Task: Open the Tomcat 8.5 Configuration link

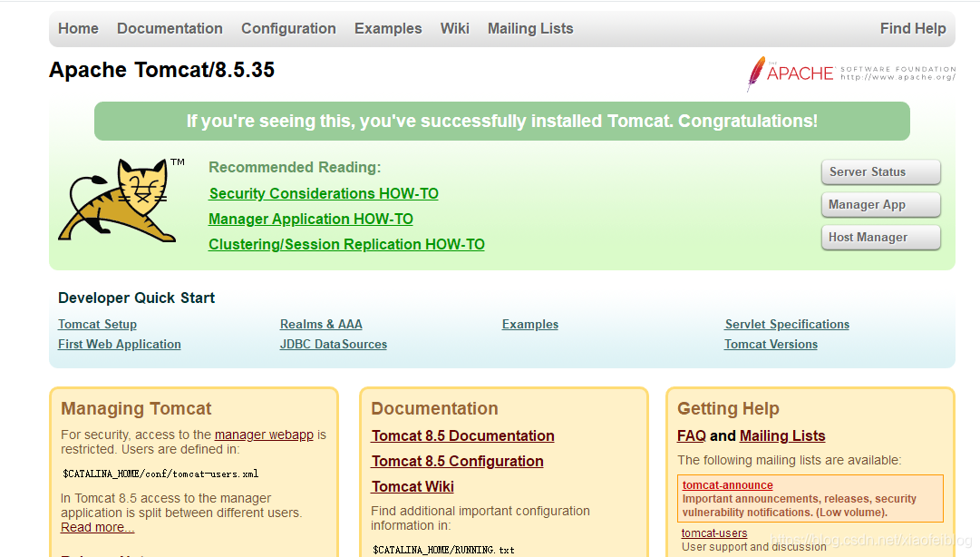Action: tap(458, 462)
